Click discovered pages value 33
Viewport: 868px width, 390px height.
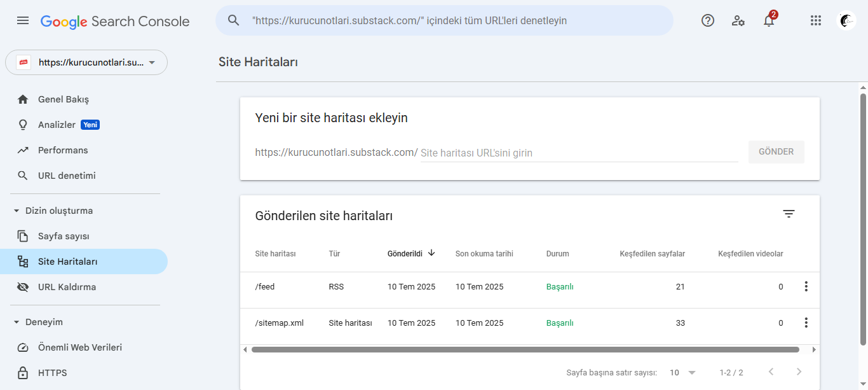click(x=681, y=323)
